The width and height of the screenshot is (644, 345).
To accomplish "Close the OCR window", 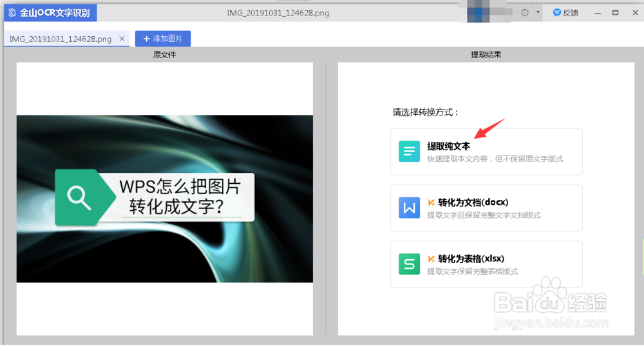I will (636, 13).
